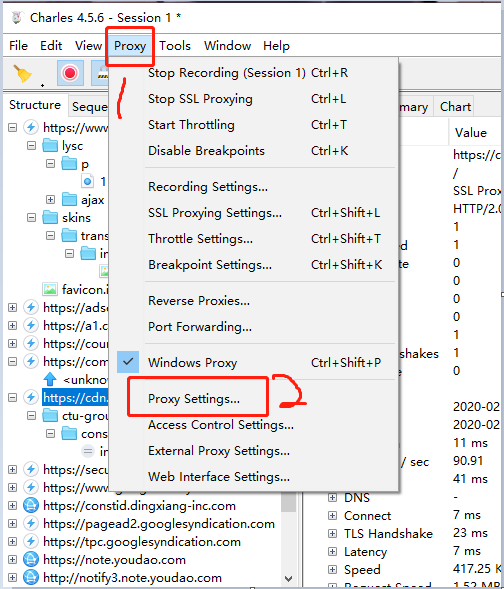Click globe icon beside https://constid.dingxiang-inc.com
This screenshot has height=589, width=504.
(x=31, y=505)
